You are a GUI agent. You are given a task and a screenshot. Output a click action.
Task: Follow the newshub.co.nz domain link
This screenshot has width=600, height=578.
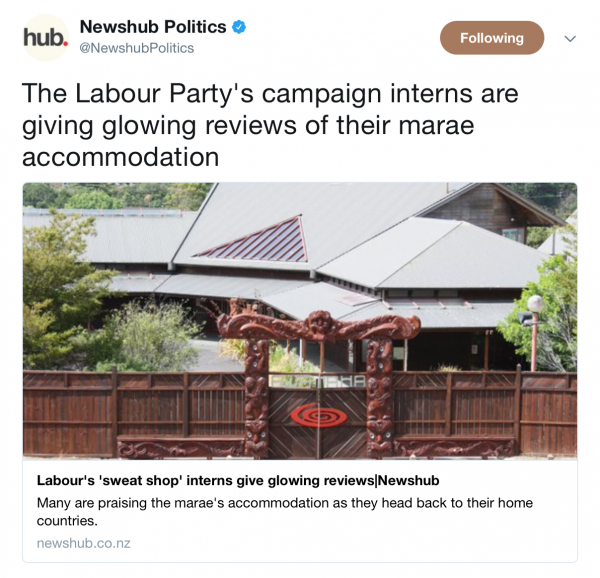tap(83, 543)
